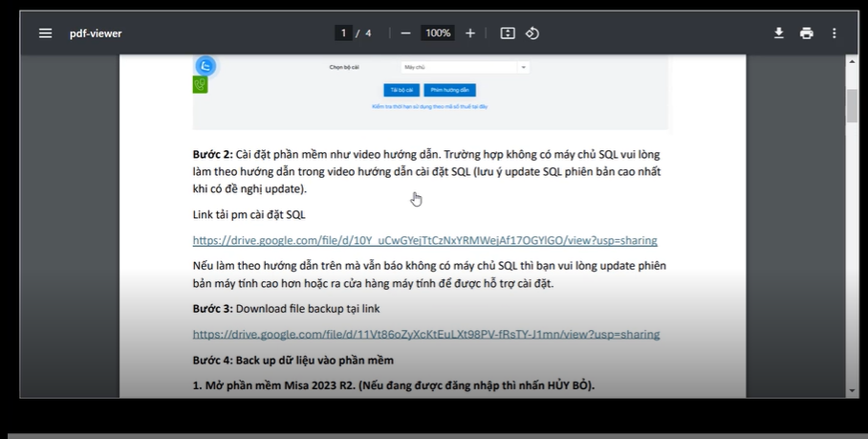Edit the 100% zoom level field

(x=437, y=33)
